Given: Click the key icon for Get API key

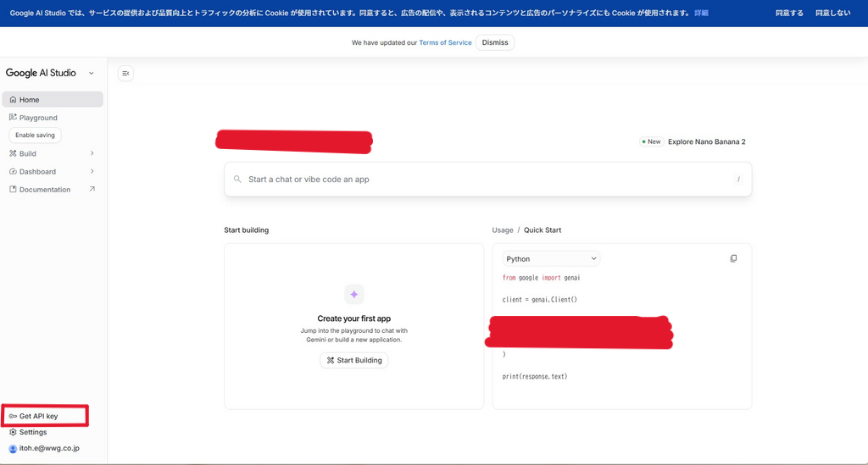Looking at the screenshot, I should [13, 416].
